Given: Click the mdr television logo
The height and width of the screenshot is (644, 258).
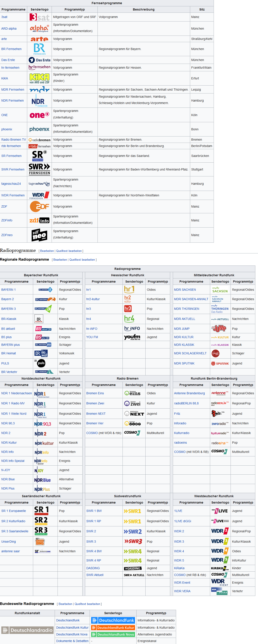Looking at the screenshot, I should (x=40, y=90).
